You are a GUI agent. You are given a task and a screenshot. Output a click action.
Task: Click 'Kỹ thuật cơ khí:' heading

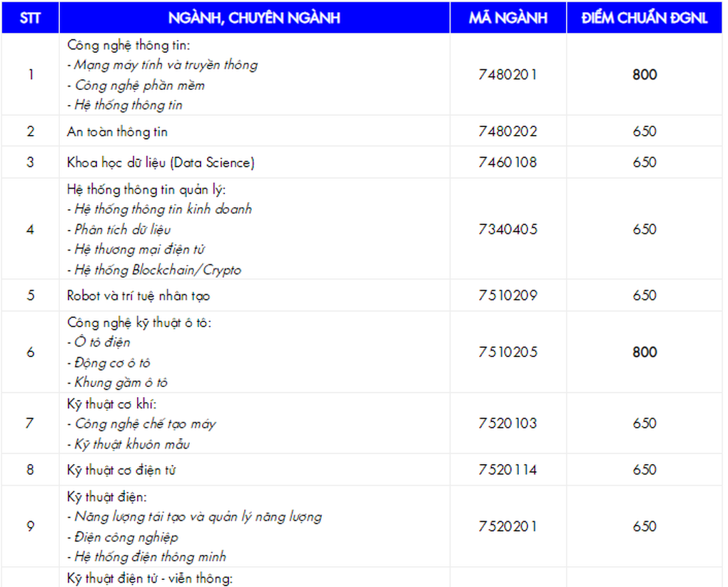111,404
